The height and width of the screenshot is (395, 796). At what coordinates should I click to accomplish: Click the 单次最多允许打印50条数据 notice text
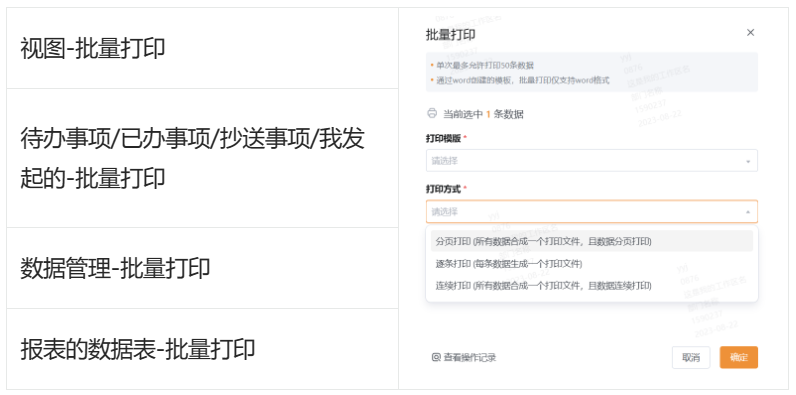[x=484, y=65]
